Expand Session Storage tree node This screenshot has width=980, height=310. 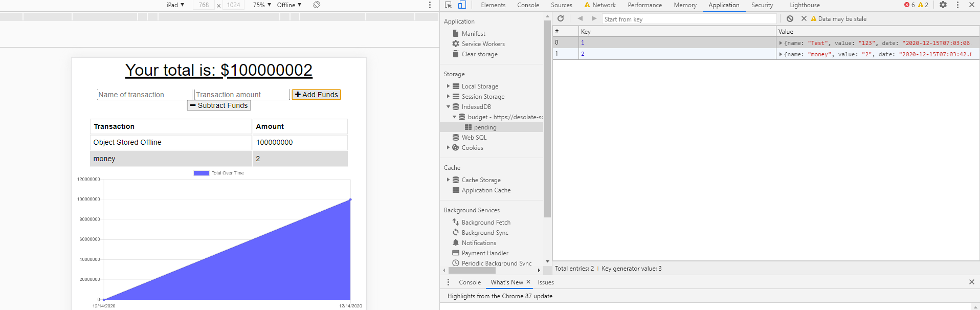pos(448,97)
